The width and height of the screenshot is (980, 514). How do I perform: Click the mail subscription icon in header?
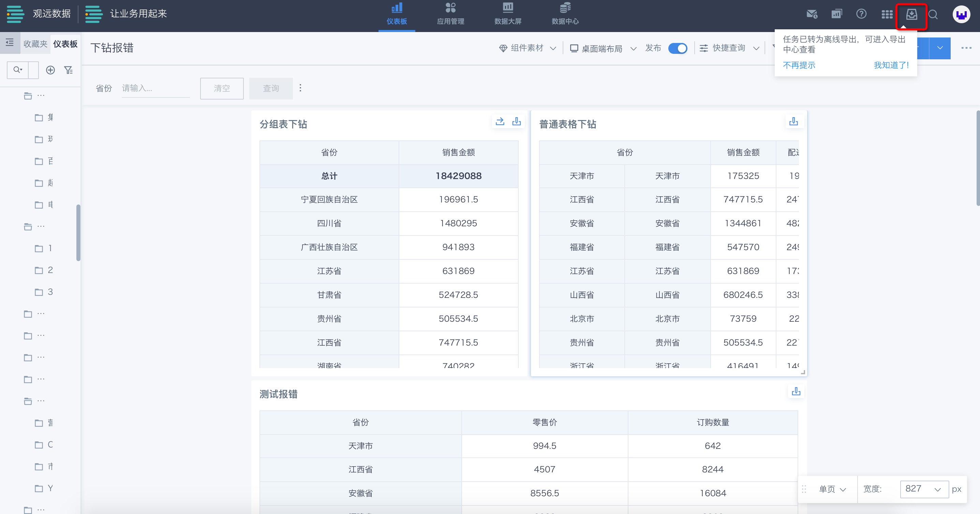pos(812,14)
